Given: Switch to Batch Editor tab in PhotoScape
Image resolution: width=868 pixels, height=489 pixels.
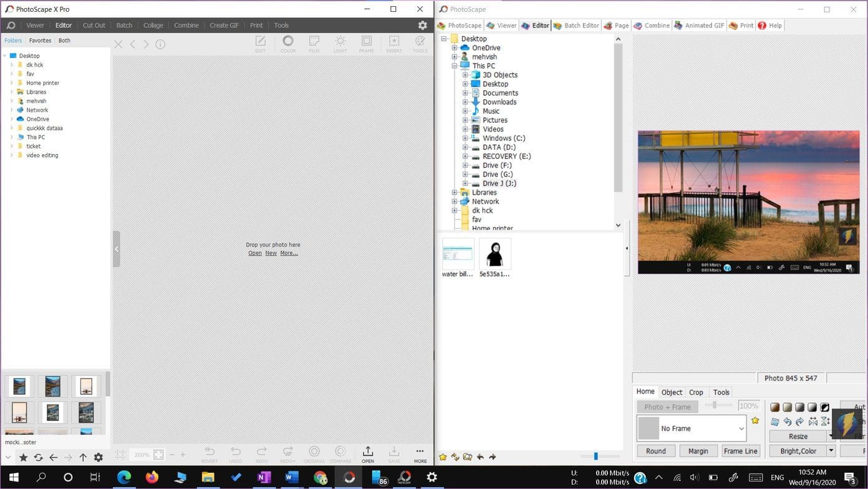Looking at the screenshot, I should [x=576, y=26].
